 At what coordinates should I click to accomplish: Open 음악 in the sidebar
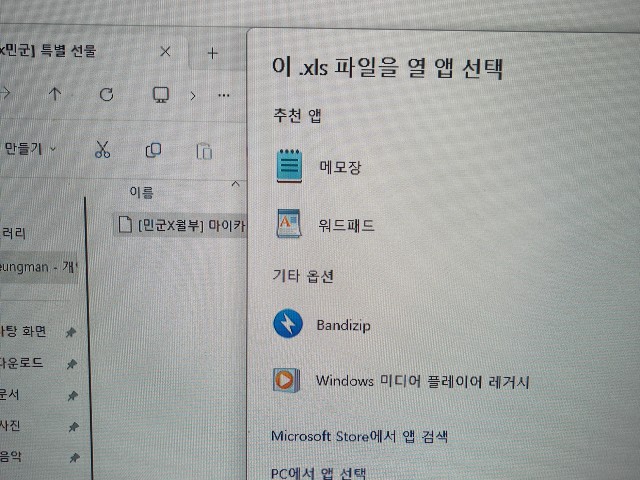11,456
